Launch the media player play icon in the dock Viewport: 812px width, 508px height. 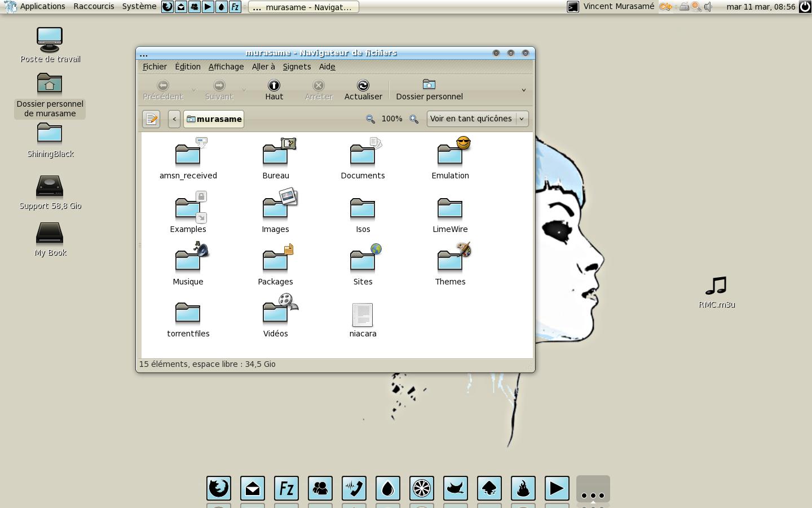tap(557, 488)
